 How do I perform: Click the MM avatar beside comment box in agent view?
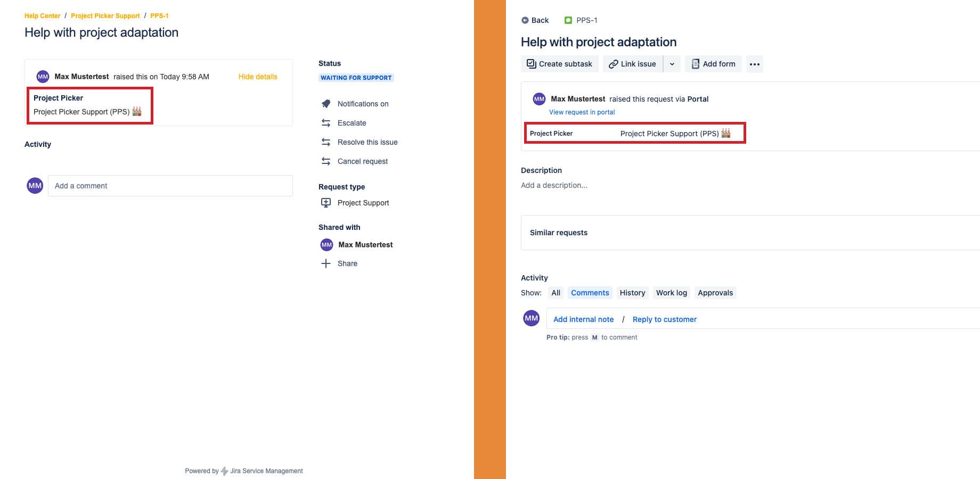point(532,318)
